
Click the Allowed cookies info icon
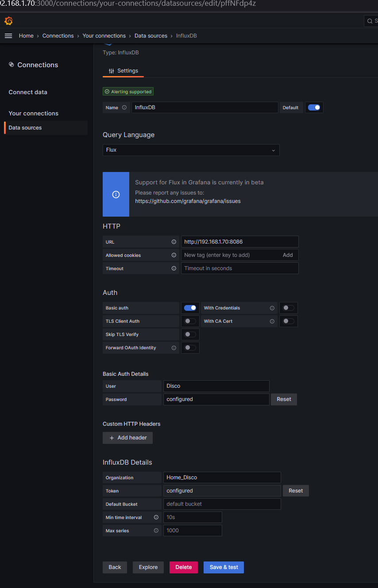coord(174,255)
